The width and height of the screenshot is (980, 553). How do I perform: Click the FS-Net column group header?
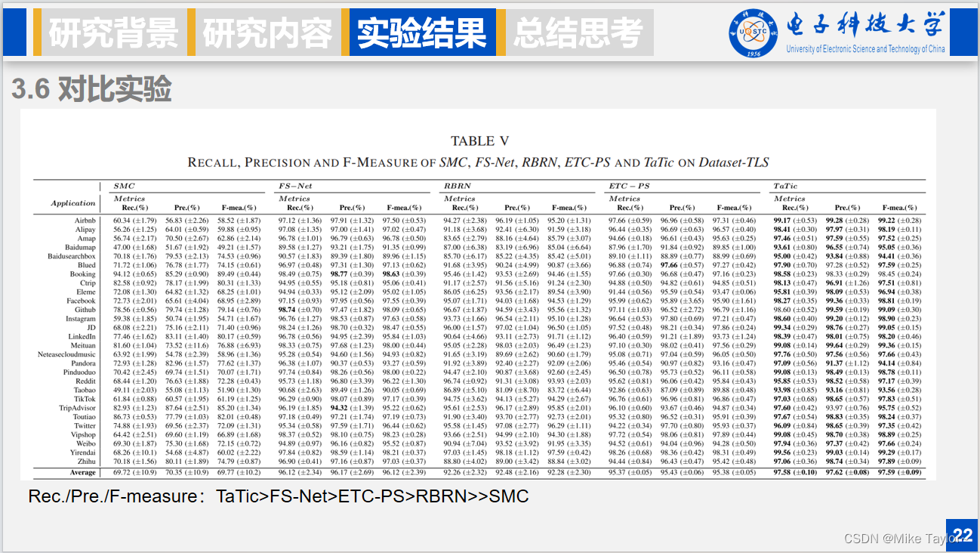[295, 186]
